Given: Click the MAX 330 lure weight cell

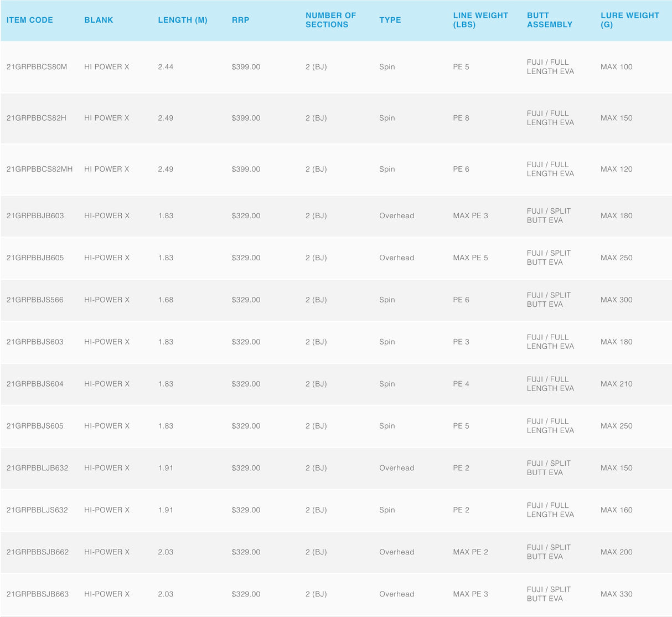Looking at the screenshot, I should pyautogui.click(x=616, y=594).
